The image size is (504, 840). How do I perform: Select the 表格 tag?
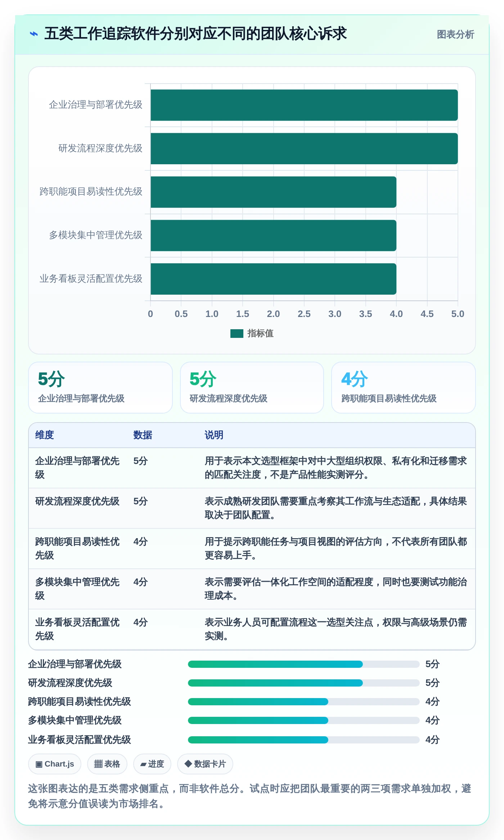107,764
